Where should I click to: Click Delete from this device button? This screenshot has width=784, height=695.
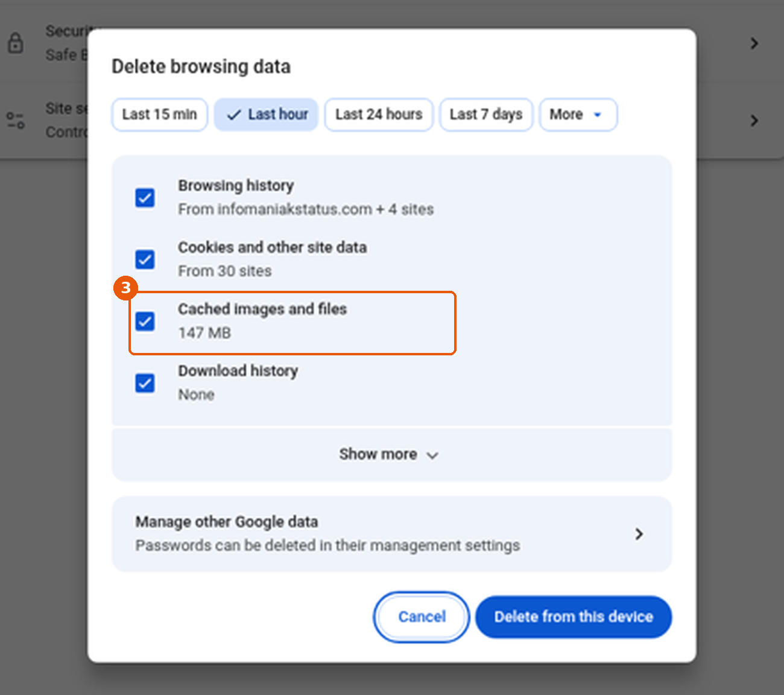coord(574,617)
